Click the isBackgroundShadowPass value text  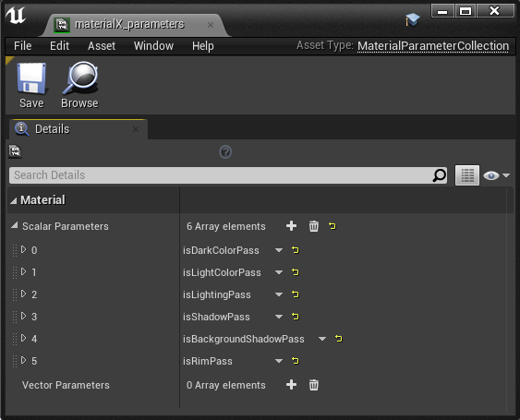pos(244,339)
